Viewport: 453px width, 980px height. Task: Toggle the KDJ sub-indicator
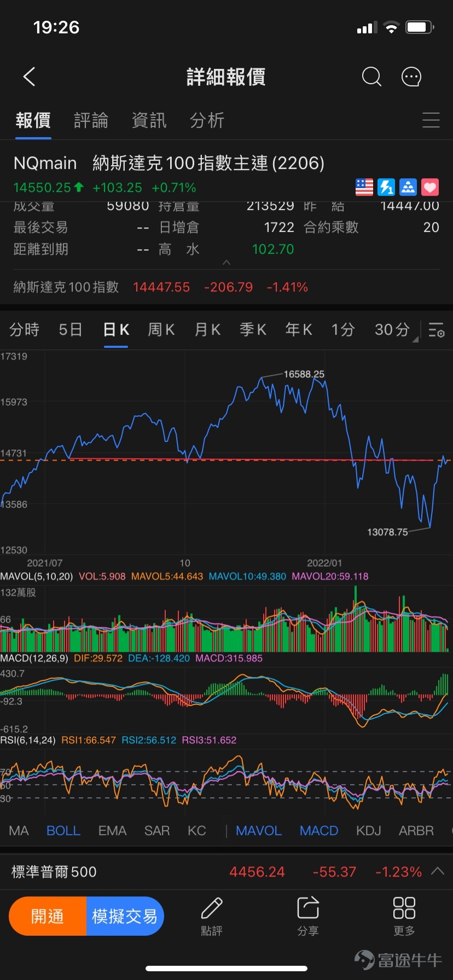pyautogui.click(x=369, y=831)
